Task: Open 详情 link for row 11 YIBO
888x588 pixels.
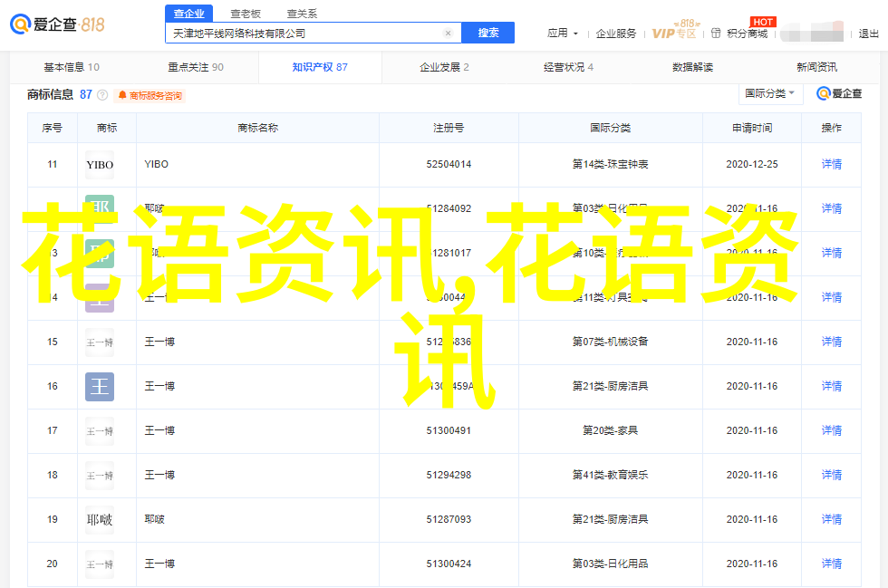Action: click(831, 165)
